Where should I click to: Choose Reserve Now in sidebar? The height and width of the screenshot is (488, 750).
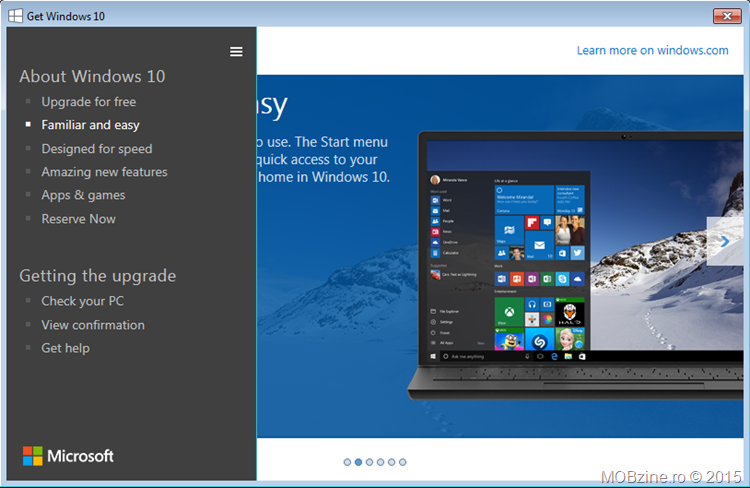(x=78, y=219)
